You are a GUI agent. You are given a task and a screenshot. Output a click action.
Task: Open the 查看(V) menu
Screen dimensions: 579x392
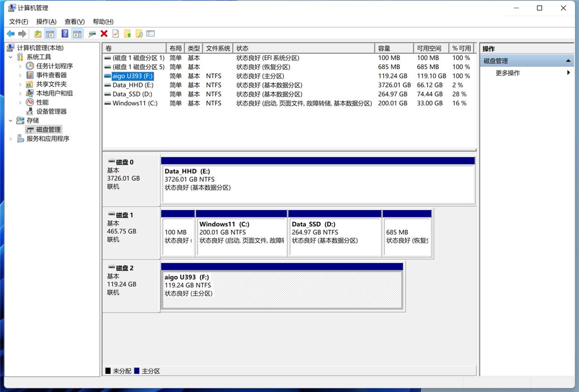pyautogui.click(x=74, y=21)
